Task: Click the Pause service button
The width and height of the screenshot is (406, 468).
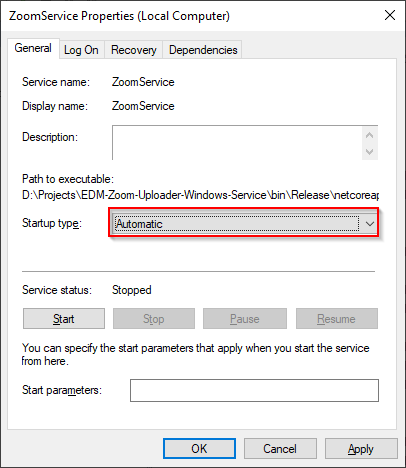Action: point(245,319)
